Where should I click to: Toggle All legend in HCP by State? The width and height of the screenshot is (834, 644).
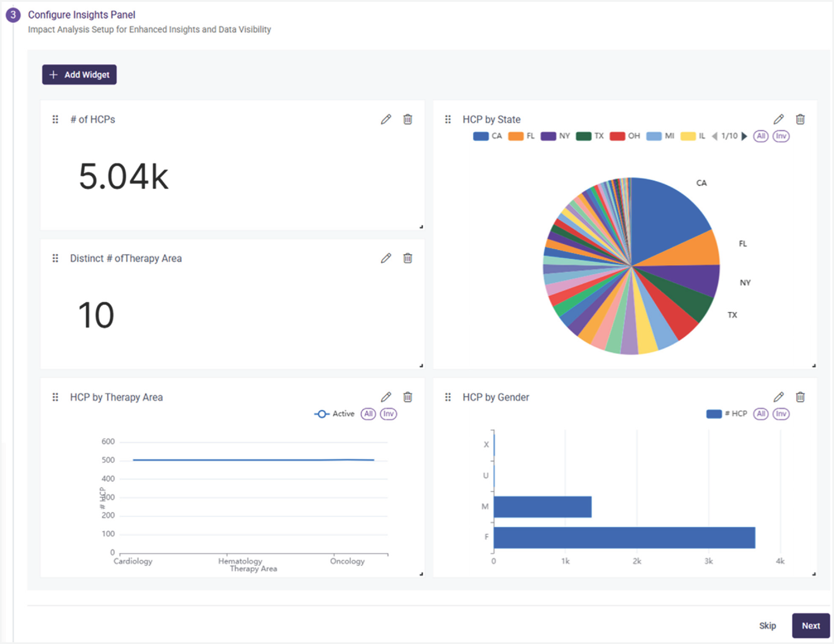pos(760,136)
